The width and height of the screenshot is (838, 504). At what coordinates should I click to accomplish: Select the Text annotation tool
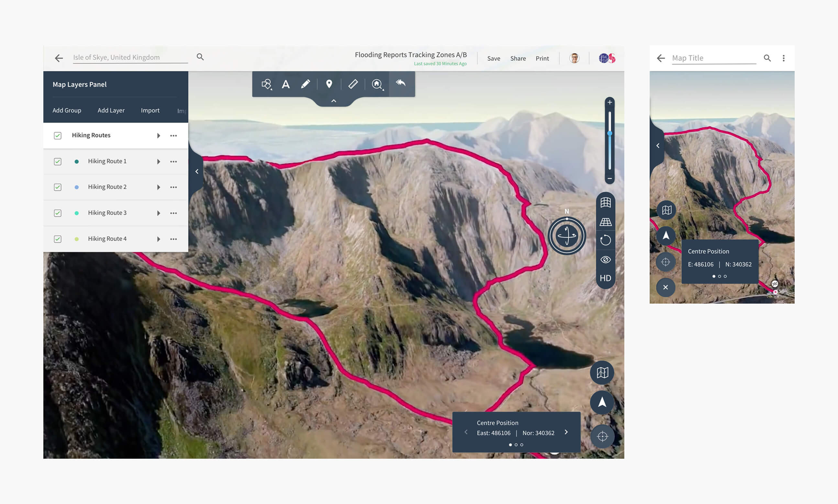[x=286, y=84]
